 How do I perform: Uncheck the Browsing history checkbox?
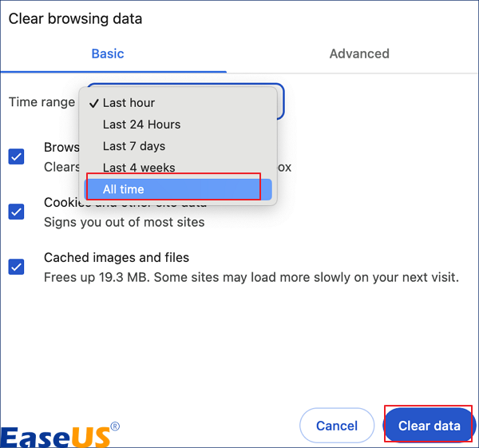point(16,156)
